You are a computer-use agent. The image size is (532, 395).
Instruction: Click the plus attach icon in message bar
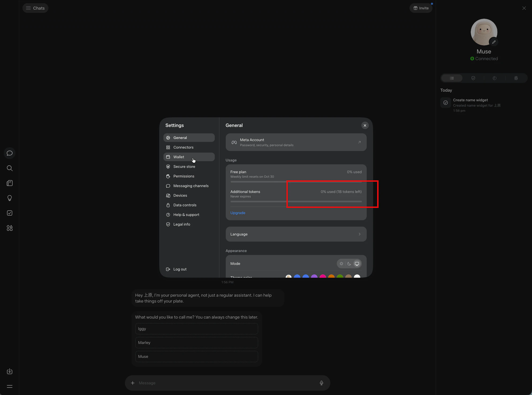(133, 383)
